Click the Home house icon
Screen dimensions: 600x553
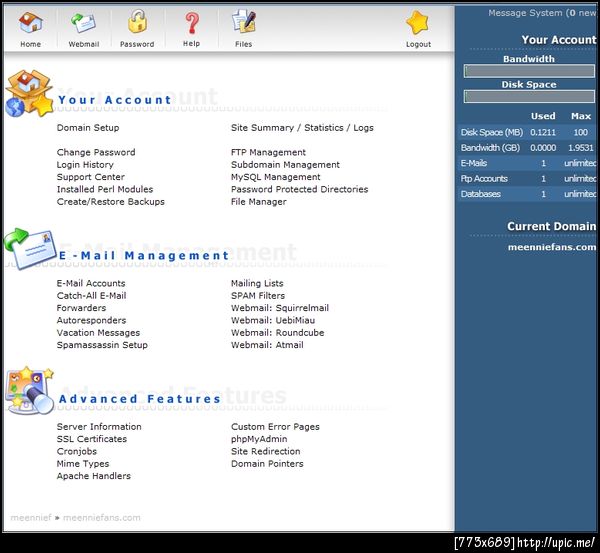click(31, 22)
